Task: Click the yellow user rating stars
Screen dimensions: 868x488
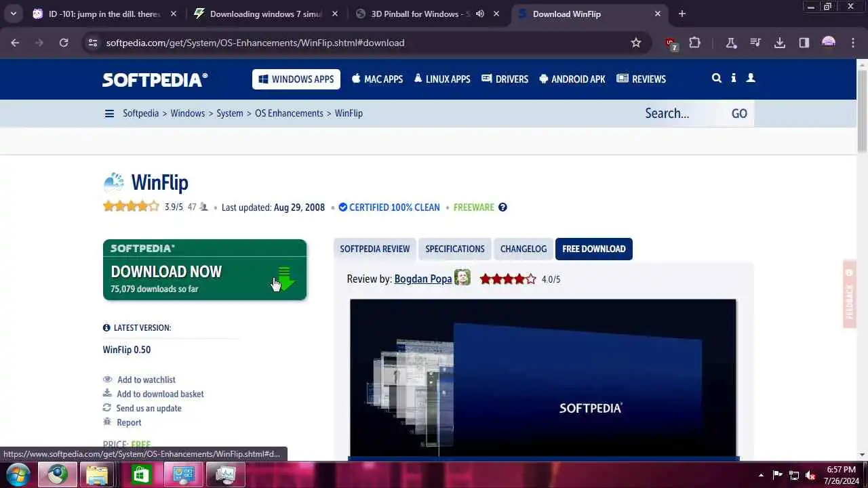Action: tap(131, 207)
